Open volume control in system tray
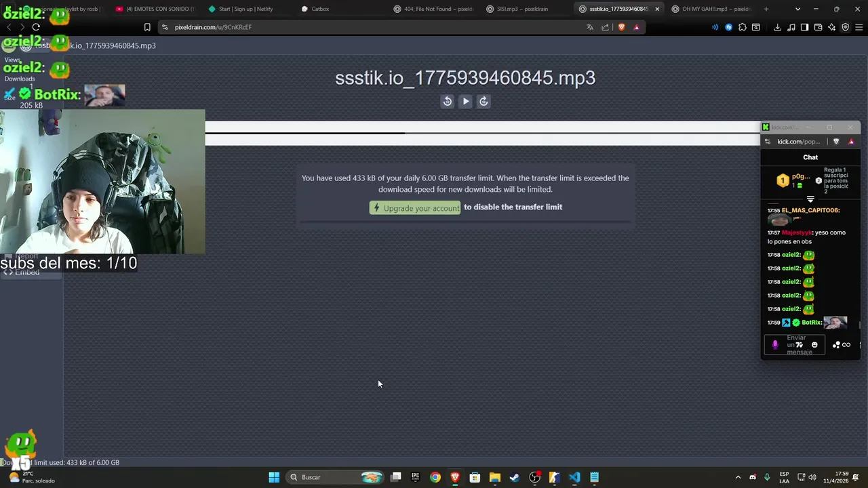Viewport: 868px width, 488px height. tap(812, 477)
